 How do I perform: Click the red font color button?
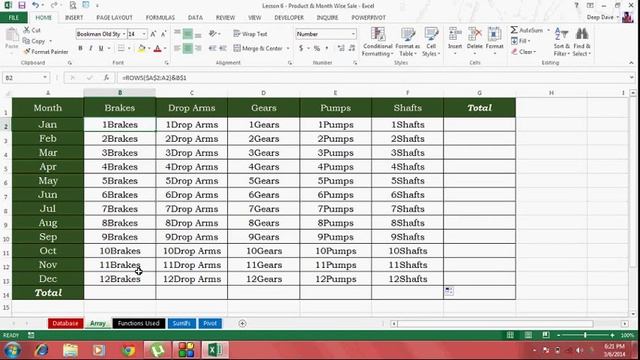tap(158, 48)
